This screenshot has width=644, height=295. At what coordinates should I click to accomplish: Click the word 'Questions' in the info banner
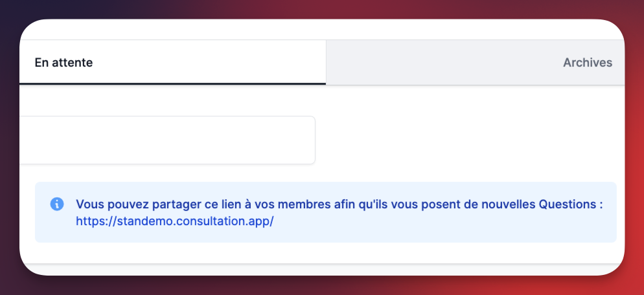click(x=568, y=204)
